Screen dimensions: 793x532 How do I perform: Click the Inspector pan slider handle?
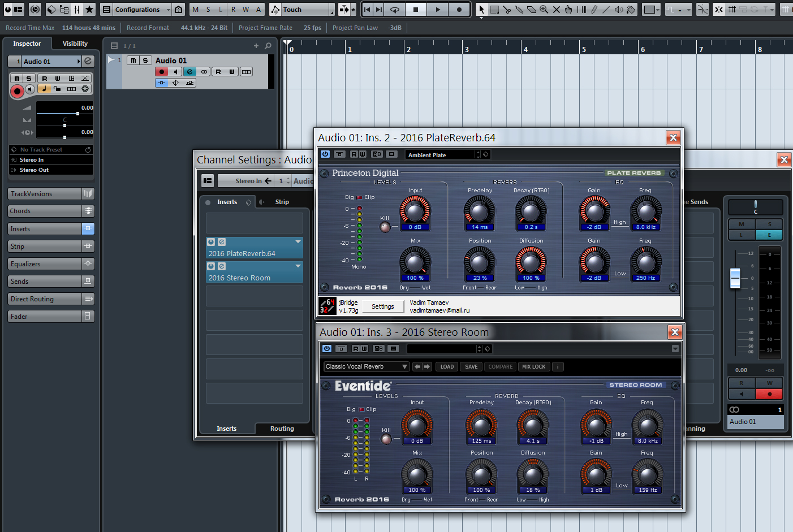pos(64,126)
